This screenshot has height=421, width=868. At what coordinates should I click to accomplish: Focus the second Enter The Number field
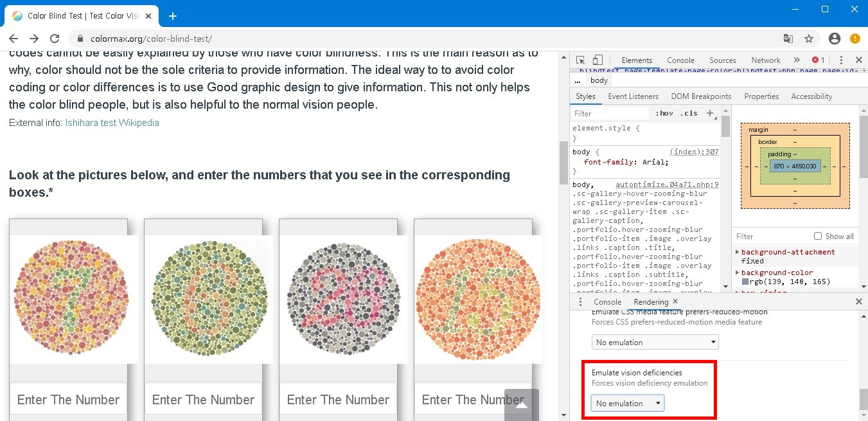[x=203, y=399]
